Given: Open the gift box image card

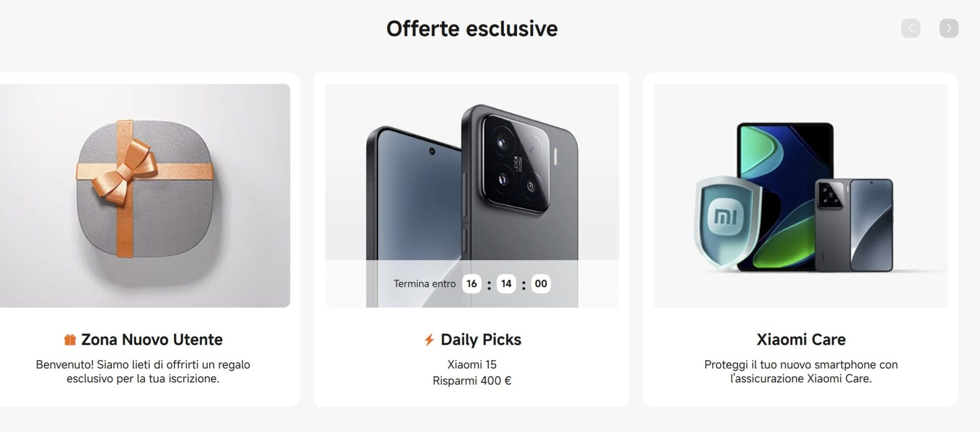Looking at the screenshot, I should [145, 195].
